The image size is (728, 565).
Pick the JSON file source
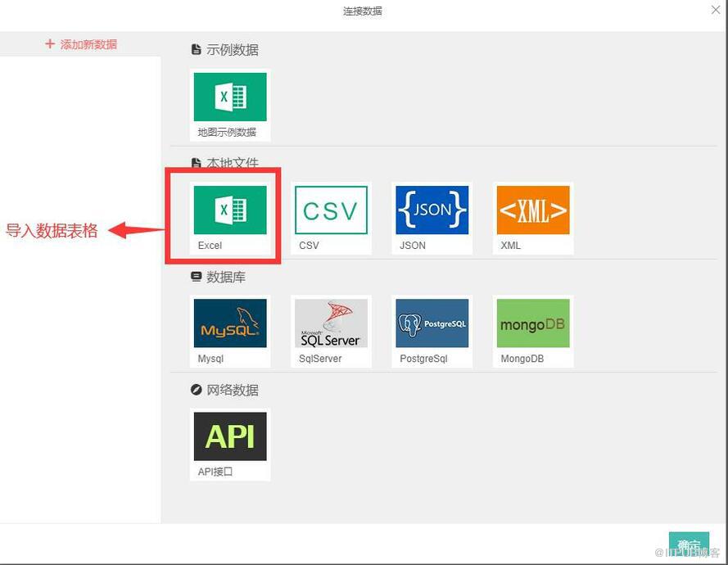point(432,218)
